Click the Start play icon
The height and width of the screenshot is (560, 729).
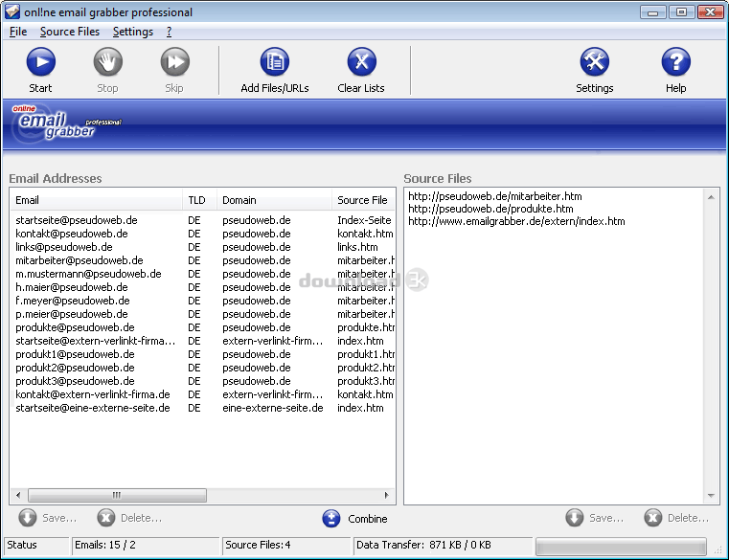point(41,62)
